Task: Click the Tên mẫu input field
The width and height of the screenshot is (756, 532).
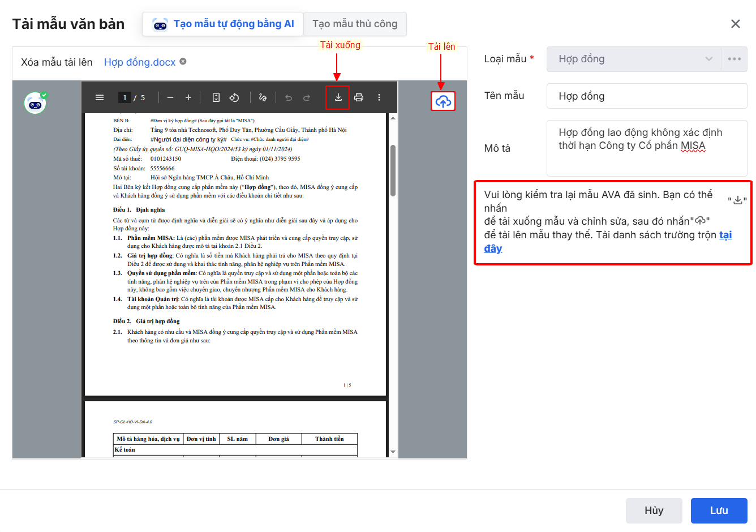Action: (x=646, y=96)
